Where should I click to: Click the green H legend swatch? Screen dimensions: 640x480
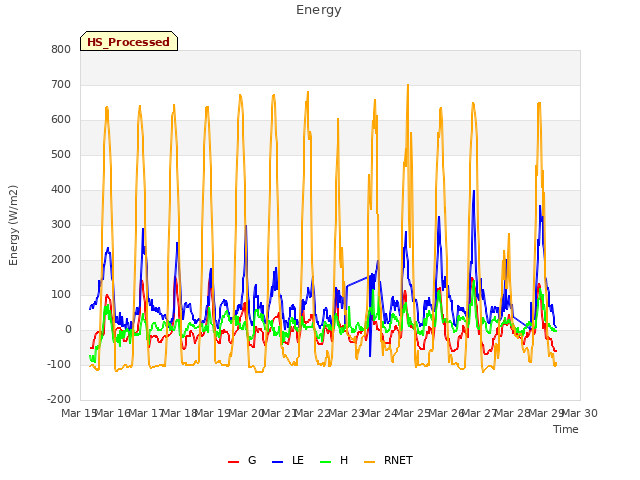click(326, 462)
